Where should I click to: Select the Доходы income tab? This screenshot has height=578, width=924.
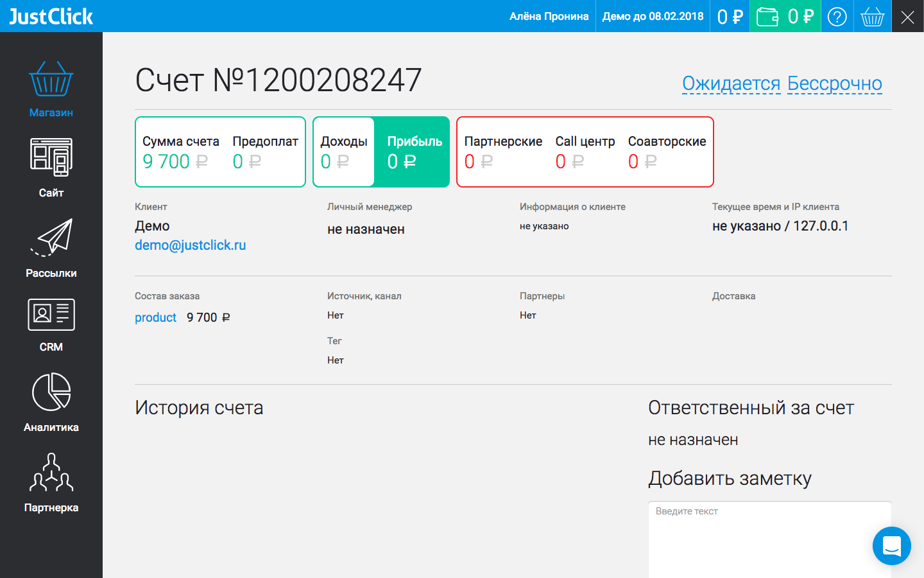[x=343, y=152]
